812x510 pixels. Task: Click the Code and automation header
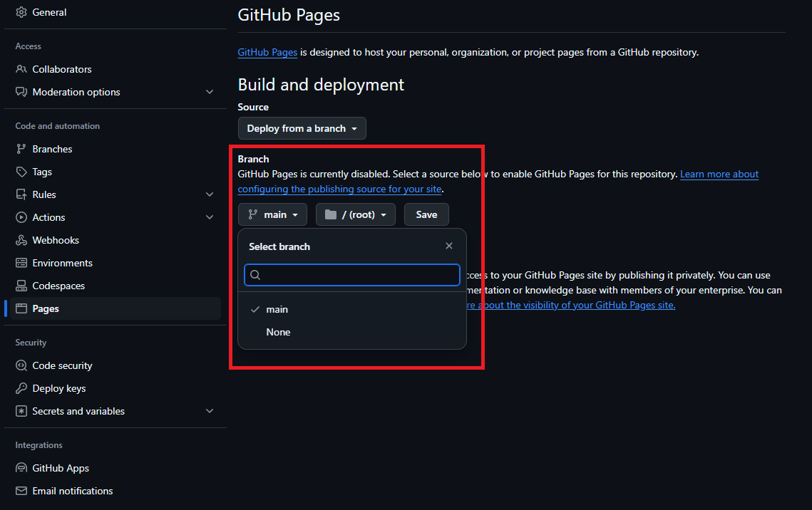(58, 125)
